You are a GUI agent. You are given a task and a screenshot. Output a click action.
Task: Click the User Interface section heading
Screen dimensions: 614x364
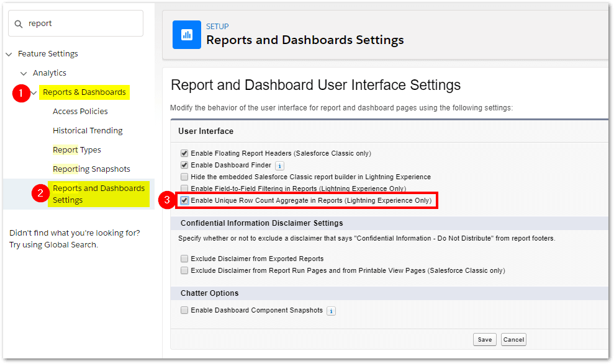206,131
